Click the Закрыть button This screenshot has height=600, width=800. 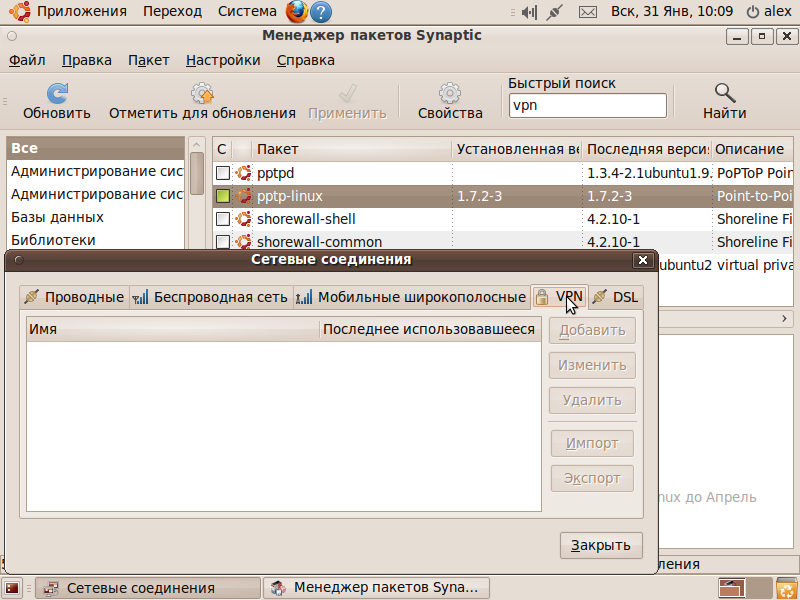600,545
